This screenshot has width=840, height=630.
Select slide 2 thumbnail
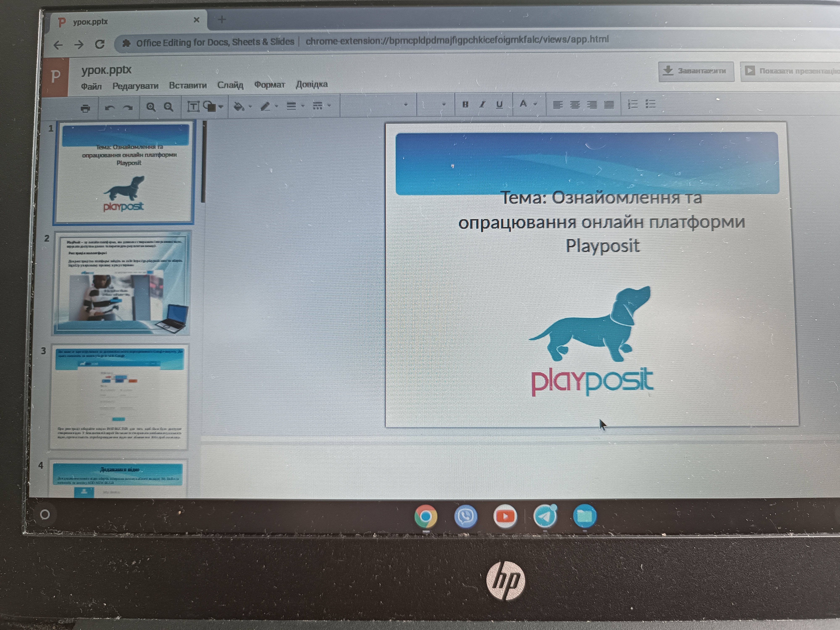click(122, 283)
